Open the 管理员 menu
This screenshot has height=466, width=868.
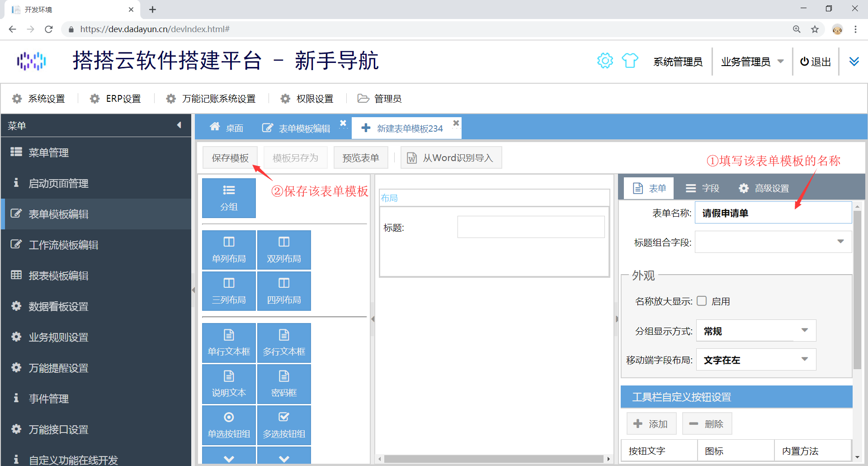click(x=379, y=98)
